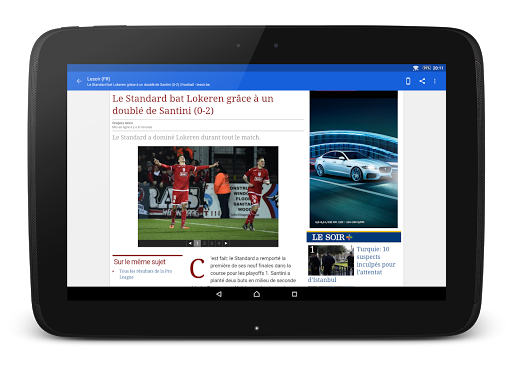The image size is (512, 369).
Task: Open the three-dot overflow menu
Action: coord(435,81)
